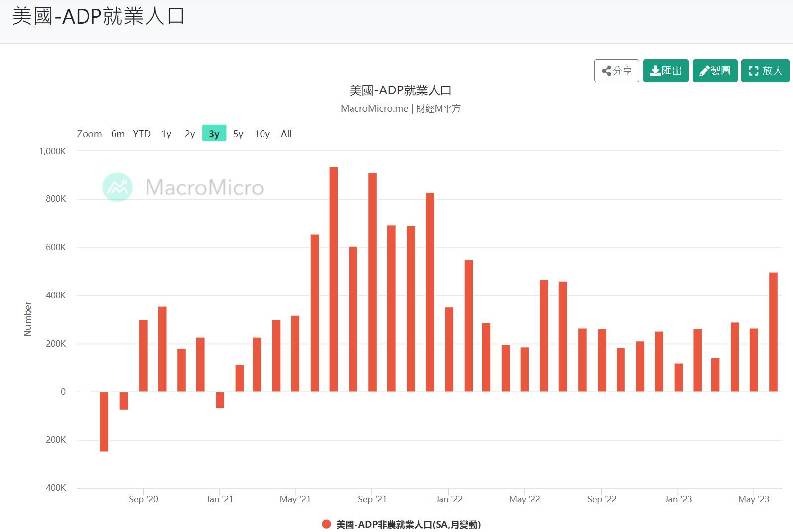Click the highest bar near 930K
This screenshot has height=532, width=793.
[x=334, y=278]
